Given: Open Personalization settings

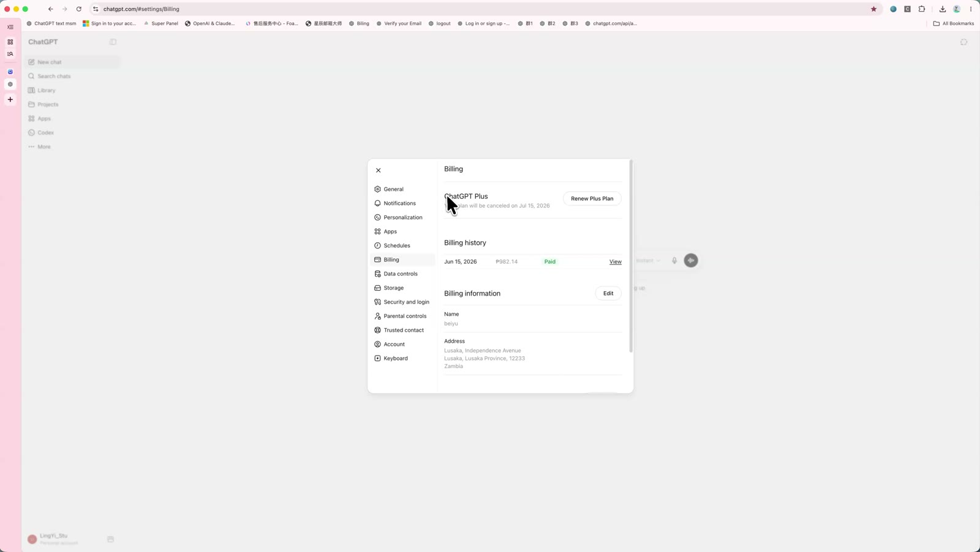Looking at the screenshot, I should (403, 217).
